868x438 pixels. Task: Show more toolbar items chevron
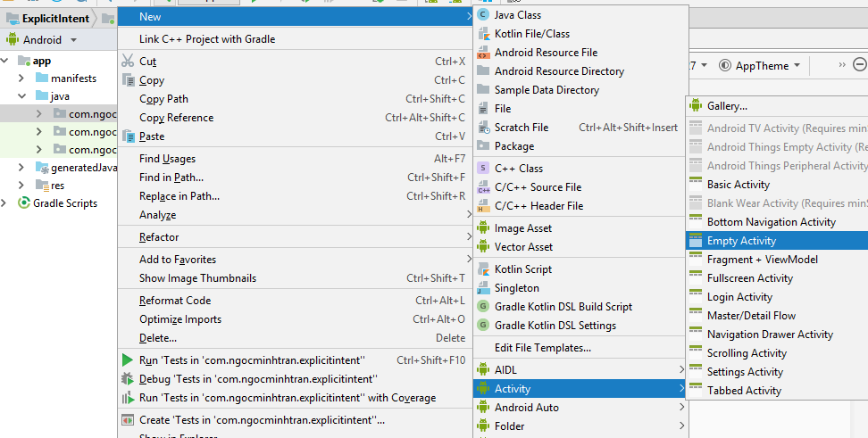(842, 65)
